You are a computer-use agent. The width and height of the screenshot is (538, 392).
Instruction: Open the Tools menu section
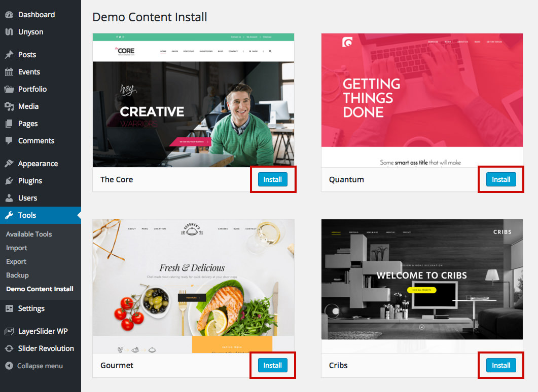[41, 215]
